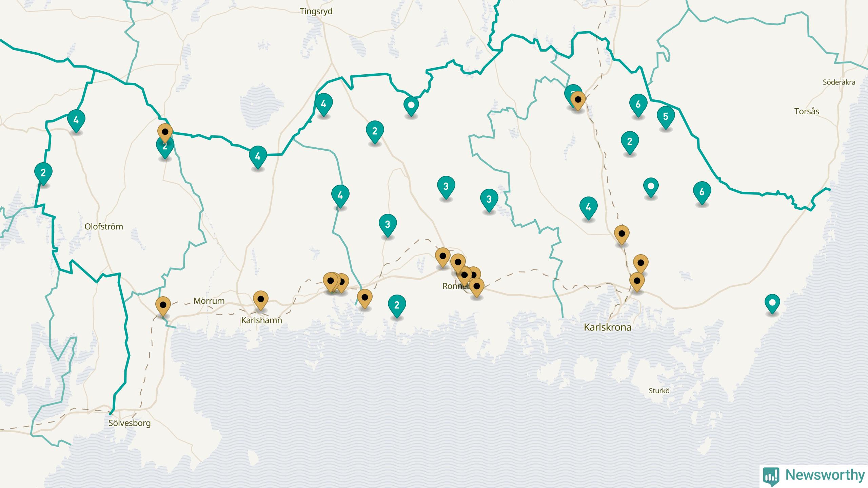Viewport: 868px width, 488px height.
Task: Click the northernmost teal ring pin on the border
Action: coord(411,105)
